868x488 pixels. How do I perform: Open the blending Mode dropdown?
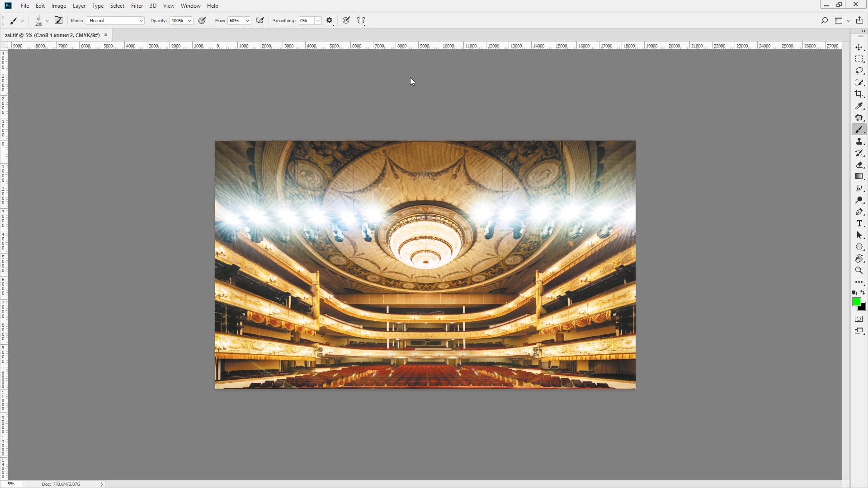(115, 20)
